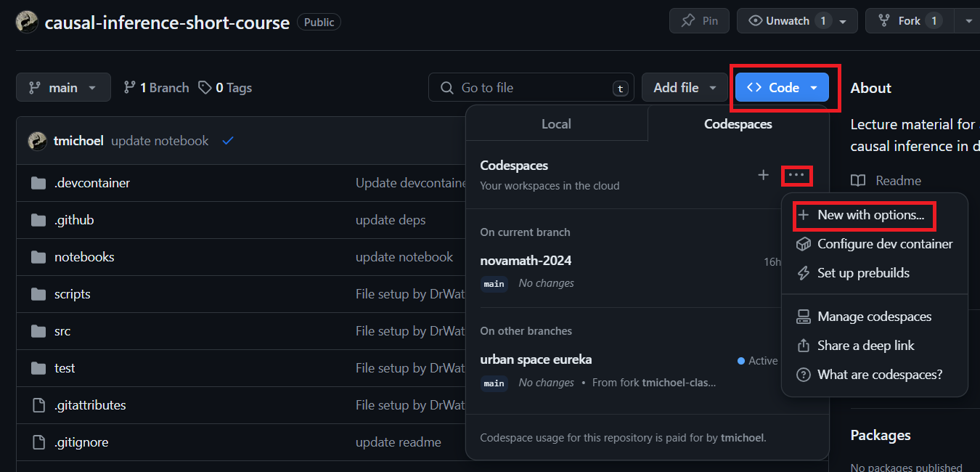This screenshot has width=980, height=472.
Task: Pin the repository with the Pin button
Action: click(x=699, y=21)
